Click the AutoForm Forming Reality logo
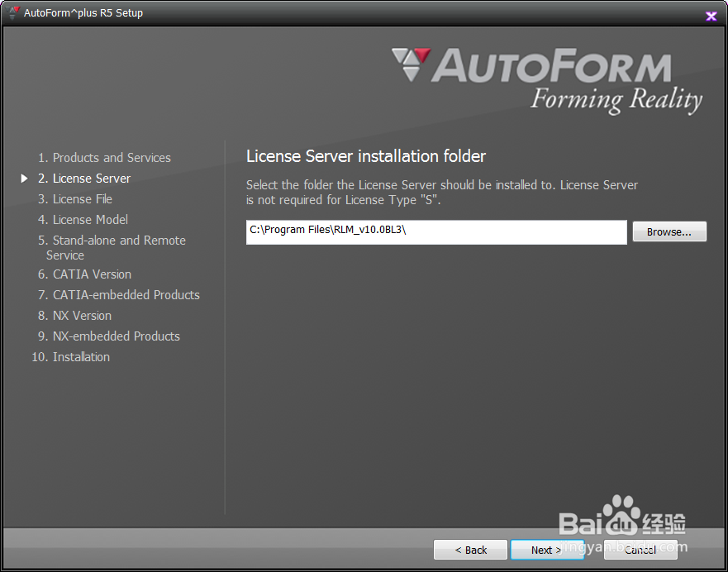The image size is (728, 572). tap(547, 81)
